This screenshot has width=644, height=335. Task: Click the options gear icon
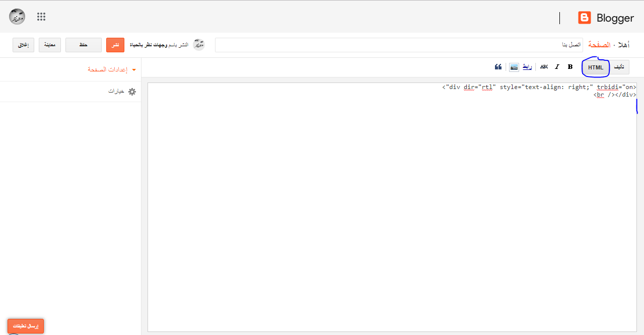point(132,92)
